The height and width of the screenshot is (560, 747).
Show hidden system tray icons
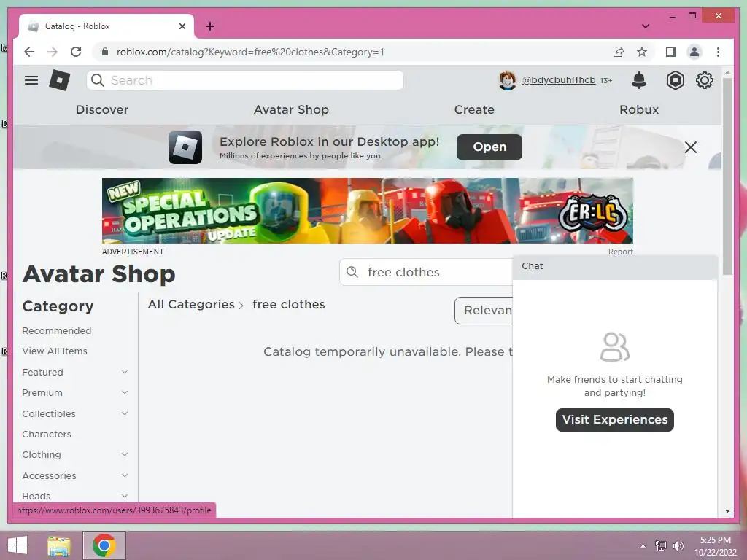(x=643, y=545)
